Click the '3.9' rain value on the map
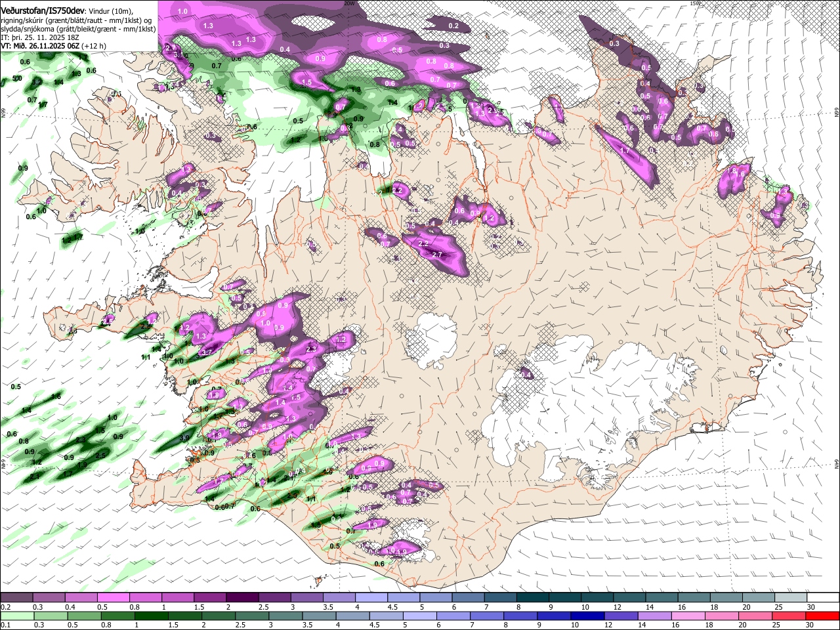This screenshot has width=840, height=630. click(x=184, y=438)
